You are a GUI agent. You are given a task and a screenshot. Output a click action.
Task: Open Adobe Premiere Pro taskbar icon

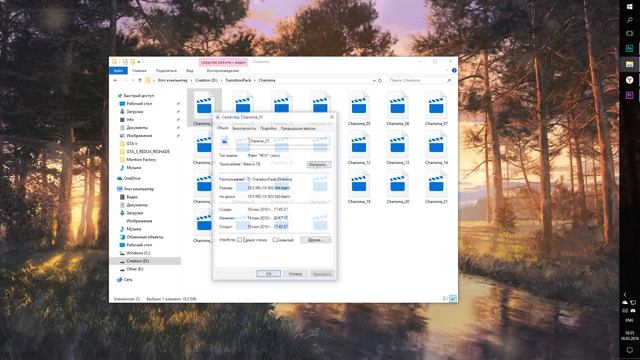(x=629, y=95)
